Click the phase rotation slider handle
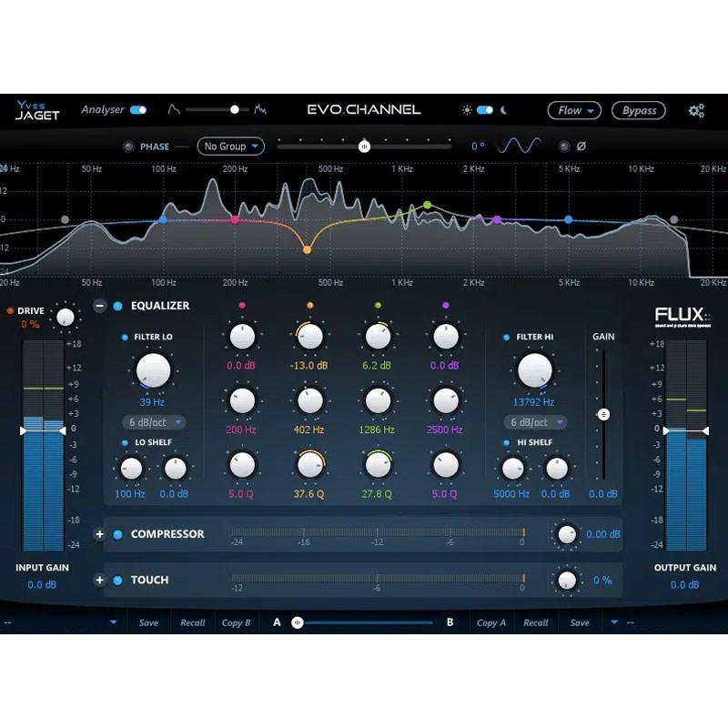Viewport: 728px width, 728px height. (365, 147)
